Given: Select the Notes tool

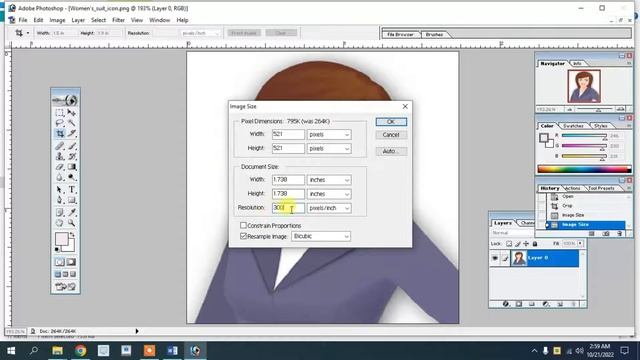Looking at the screenshot, I should click(x=60, y=212).
